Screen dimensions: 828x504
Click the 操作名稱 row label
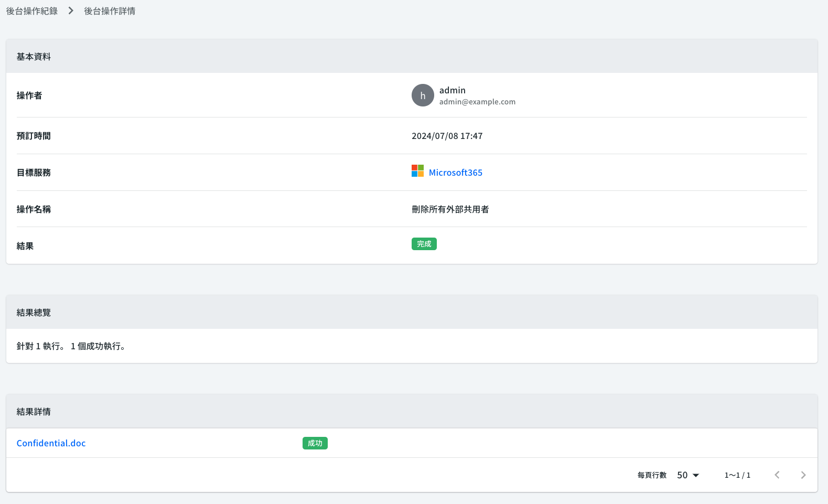34,209
